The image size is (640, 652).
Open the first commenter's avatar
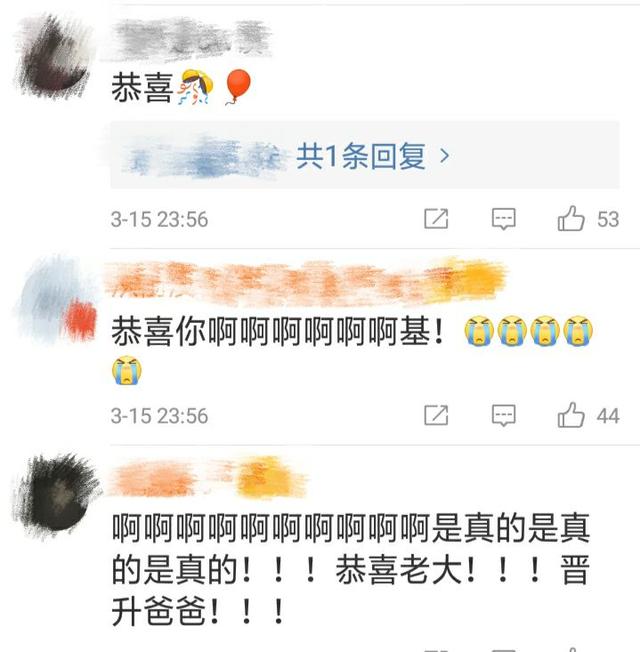(53, 56)
